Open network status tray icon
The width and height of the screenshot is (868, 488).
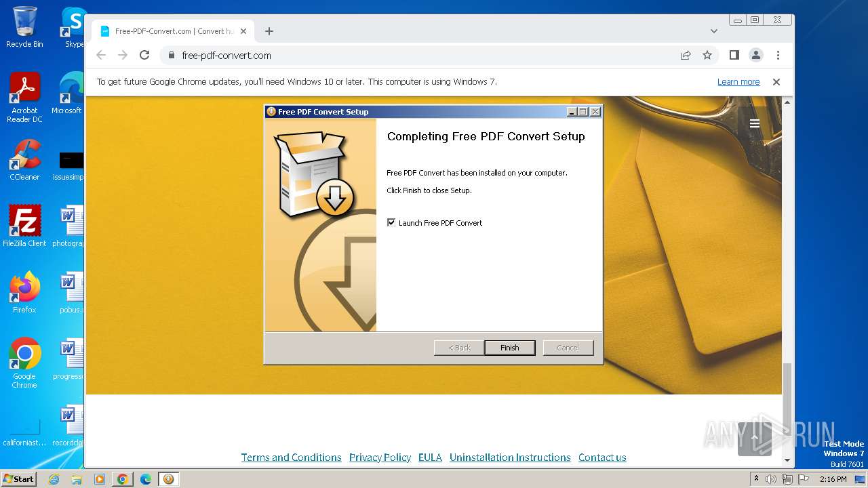pyautogui.click(x=787, y=479)
